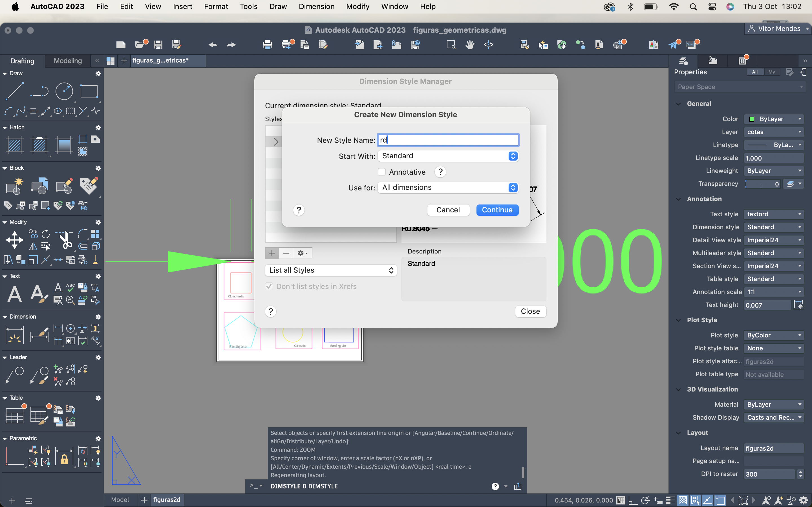Select the Rectangle drawing tool
The image size is (812, 507).
click(89, 91)
